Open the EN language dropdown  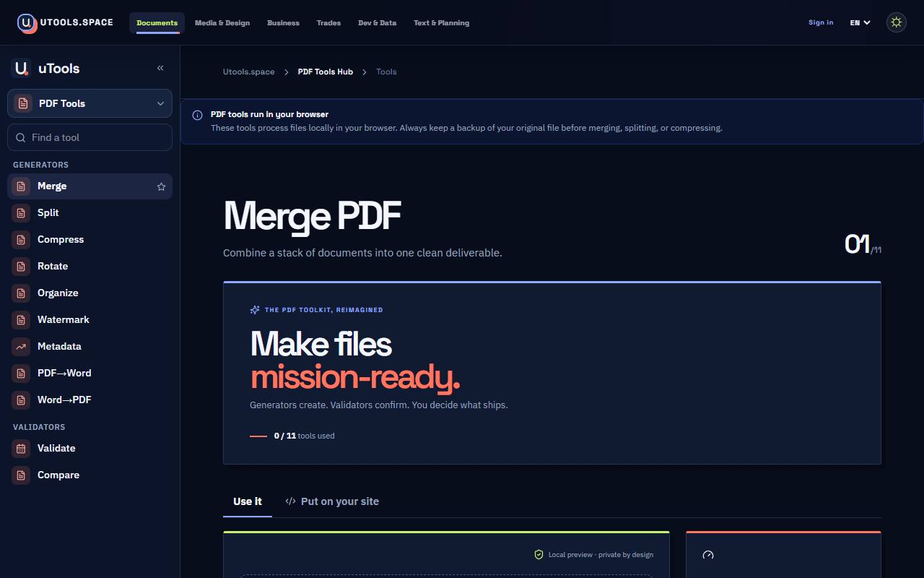860,22
